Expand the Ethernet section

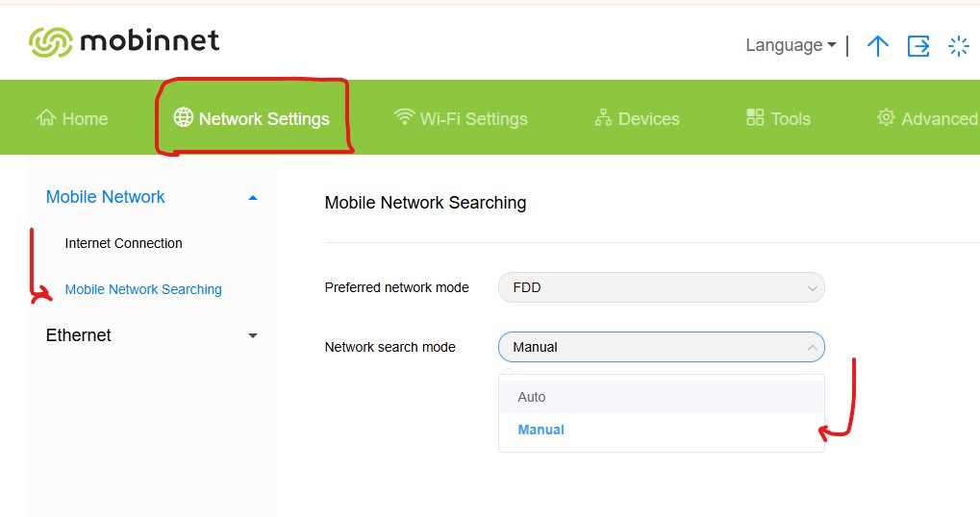tap(253, 335)
